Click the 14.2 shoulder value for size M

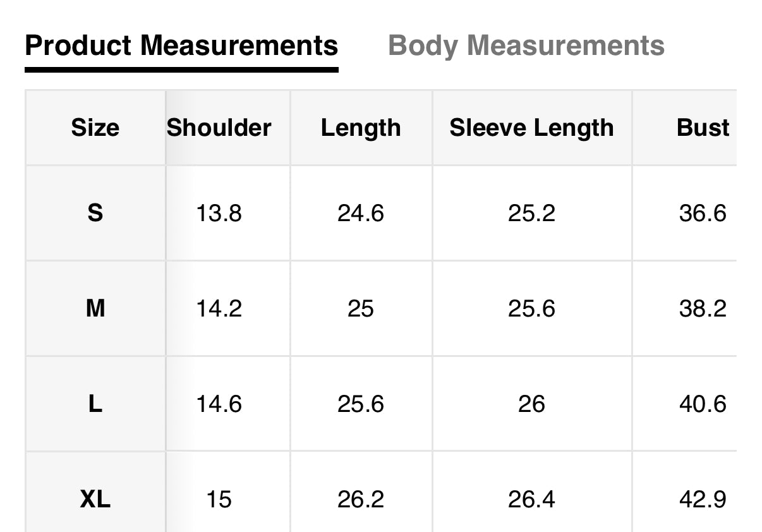point(219,309)
